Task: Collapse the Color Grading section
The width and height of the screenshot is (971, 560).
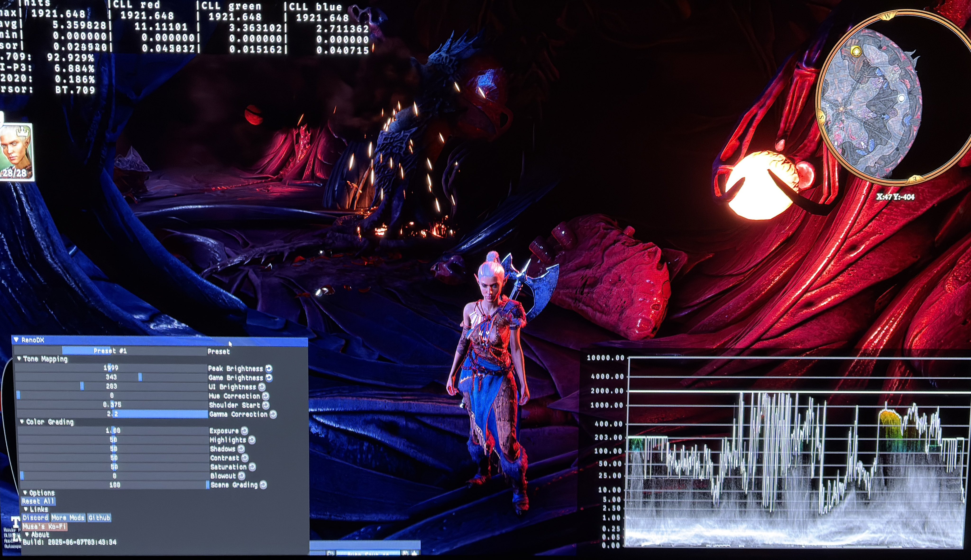Action: point(22,422)
